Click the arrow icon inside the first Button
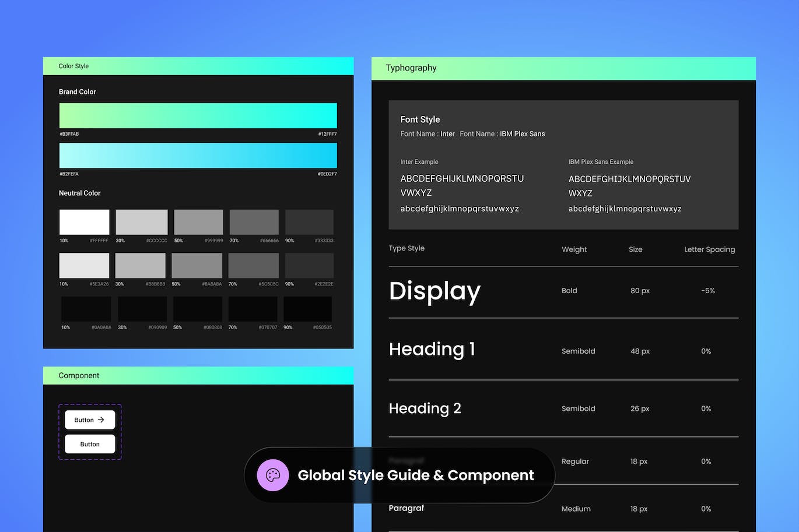799x532 pixels. [101, 420]
